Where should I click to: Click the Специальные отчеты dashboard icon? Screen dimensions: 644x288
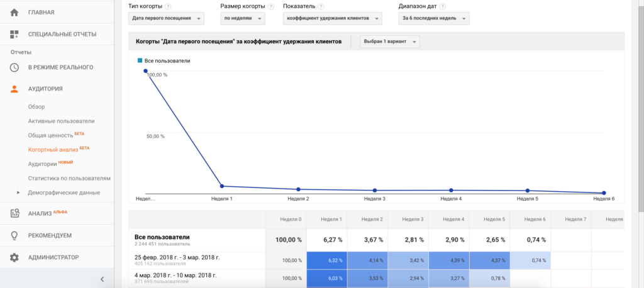coord(14,35)
